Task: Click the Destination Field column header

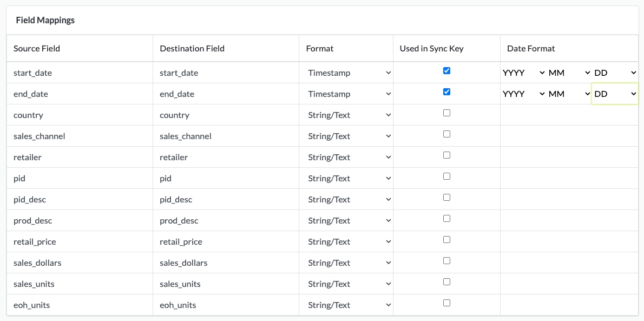Action: (192, 48)
